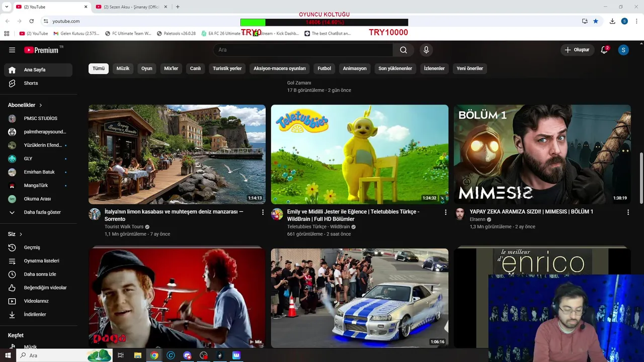
Task: Select the İzlenenler filter chip
Action: [x=434, y=68]
